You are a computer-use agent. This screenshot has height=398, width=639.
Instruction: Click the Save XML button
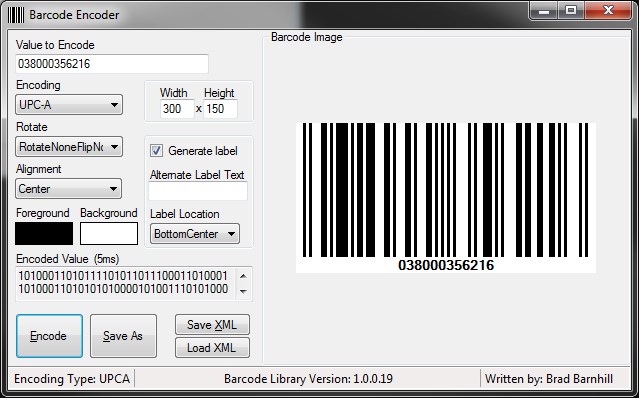pos(212,325)
